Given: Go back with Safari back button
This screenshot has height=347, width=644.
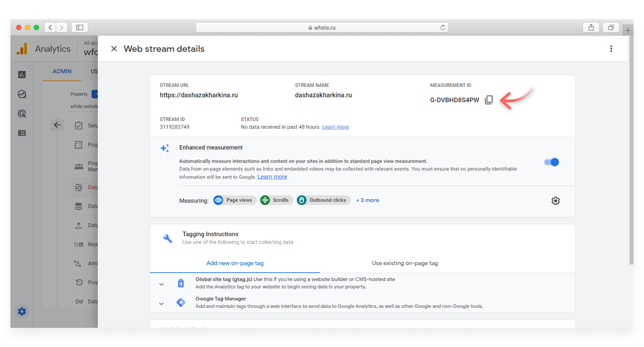Looking at the screenshot, I should click(x=50, y=27).
